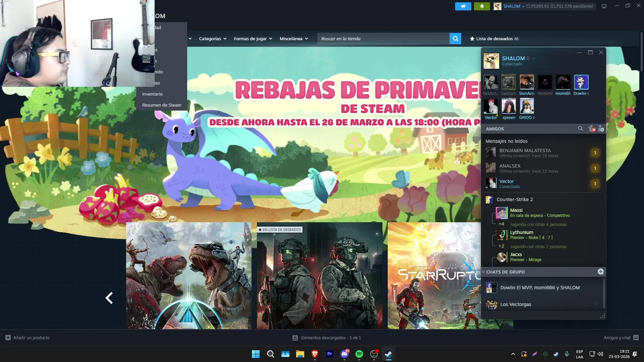Click the Counter-Strike 2 game icon in friends list

489,200
